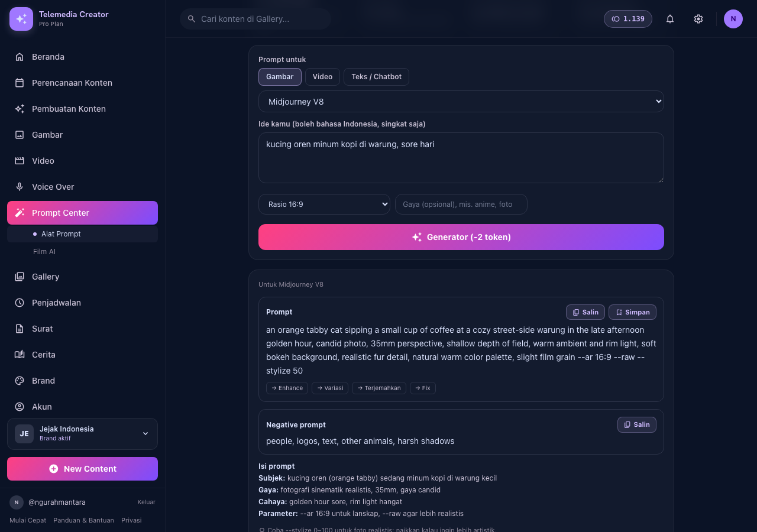
Task: Open the Surat document icon
Action: coord(20,329)
